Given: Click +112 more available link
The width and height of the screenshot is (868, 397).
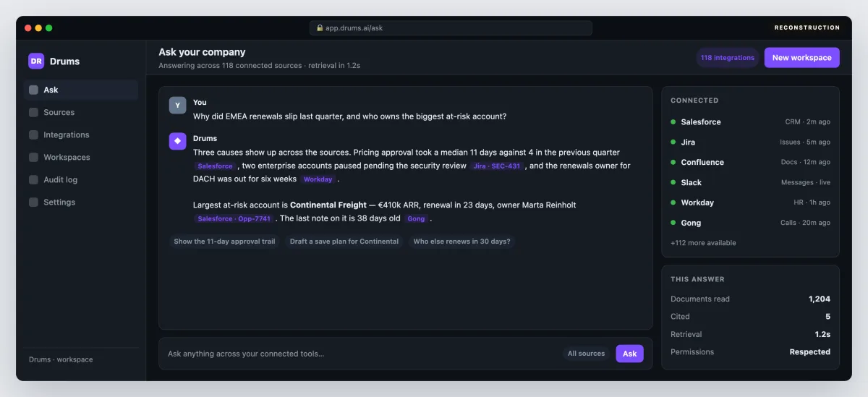Looking at the screenshot, I should (703, 243).
